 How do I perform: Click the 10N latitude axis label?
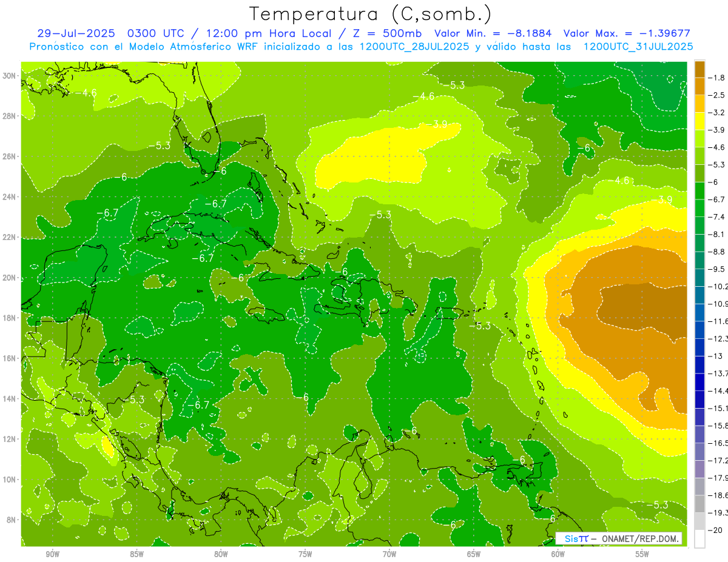pos(10,480)
